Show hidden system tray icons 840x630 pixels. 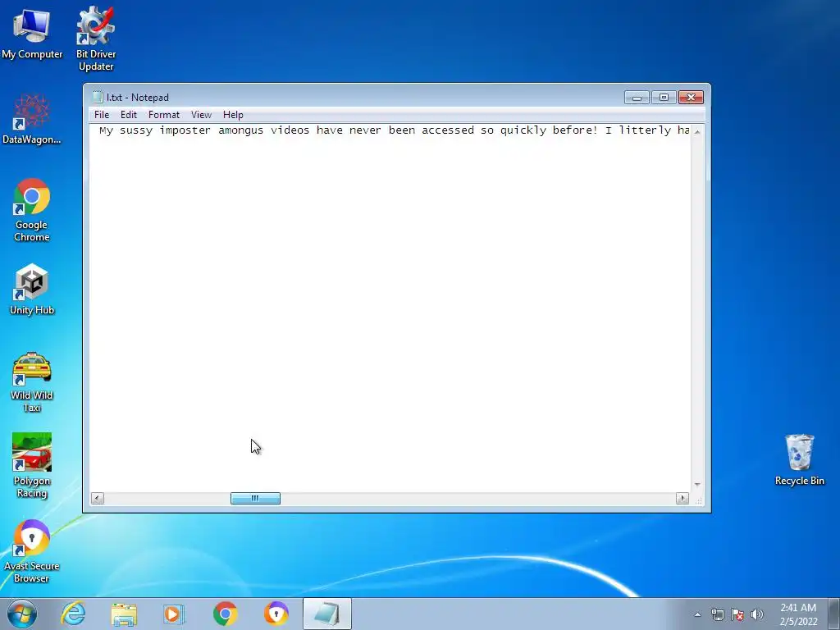click(697, 614)
